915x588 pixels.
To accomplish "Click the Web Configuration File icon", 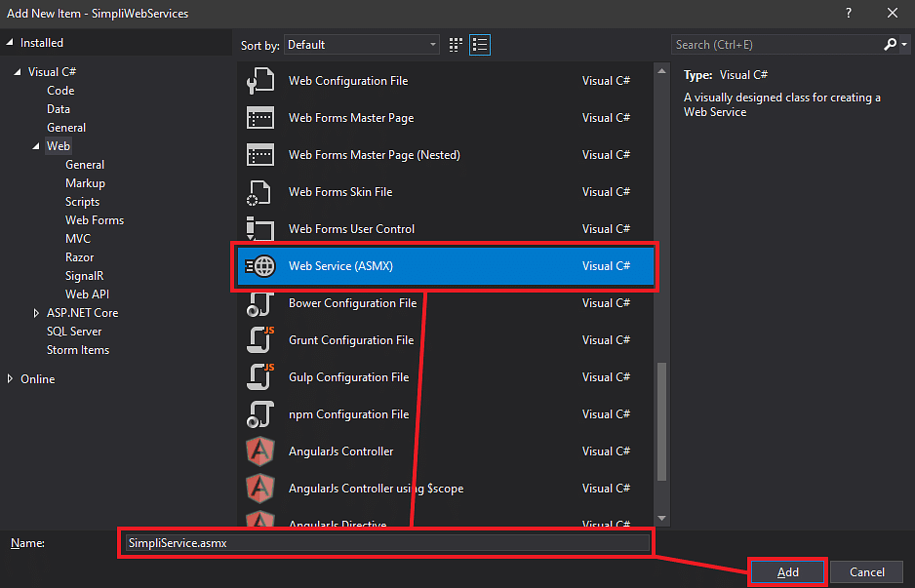I will 260,81.
